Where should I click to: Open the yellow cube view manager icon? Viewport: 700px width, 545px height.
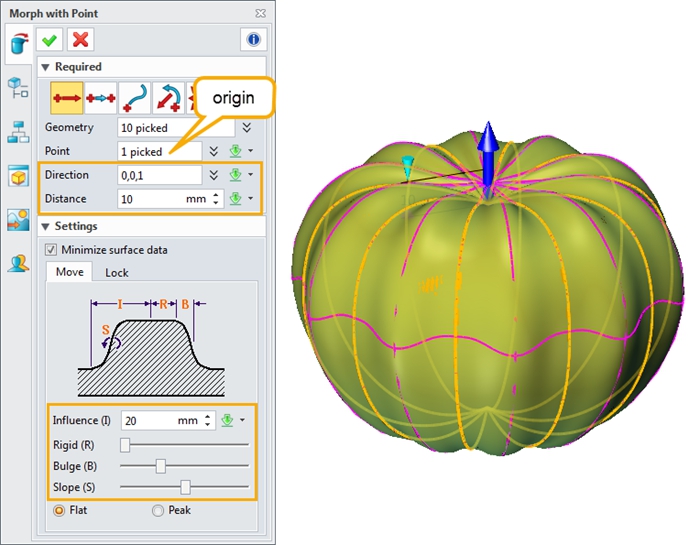[18, 176]
